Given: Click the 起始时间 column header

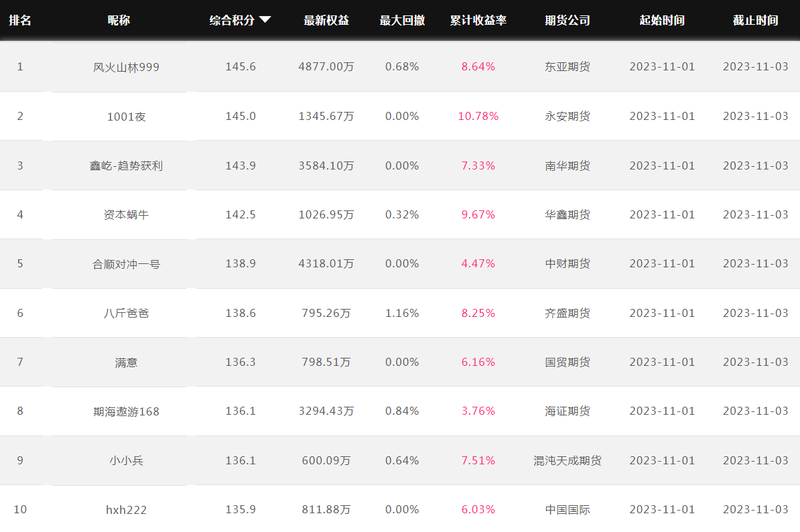Looking at the screenshot, I should pos(662,20).
